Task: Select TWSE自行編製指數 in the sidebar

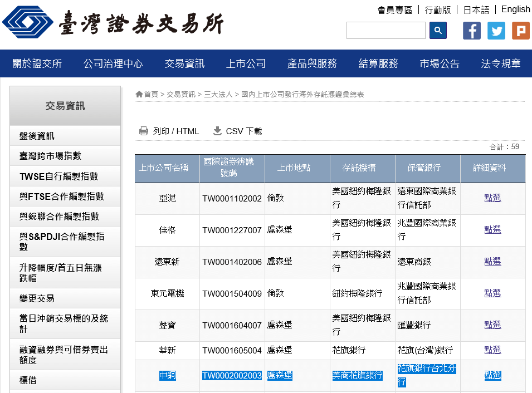Action: pyautogui.click(x=65, y=176)
